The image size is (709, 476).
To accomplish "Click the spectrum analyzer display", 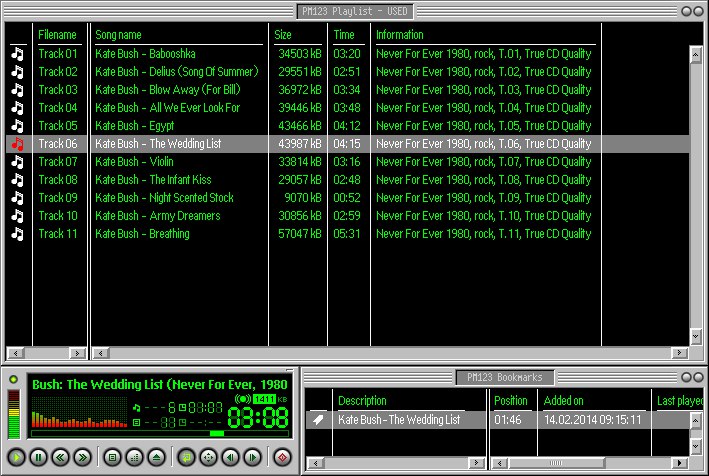I will point(80,412).
